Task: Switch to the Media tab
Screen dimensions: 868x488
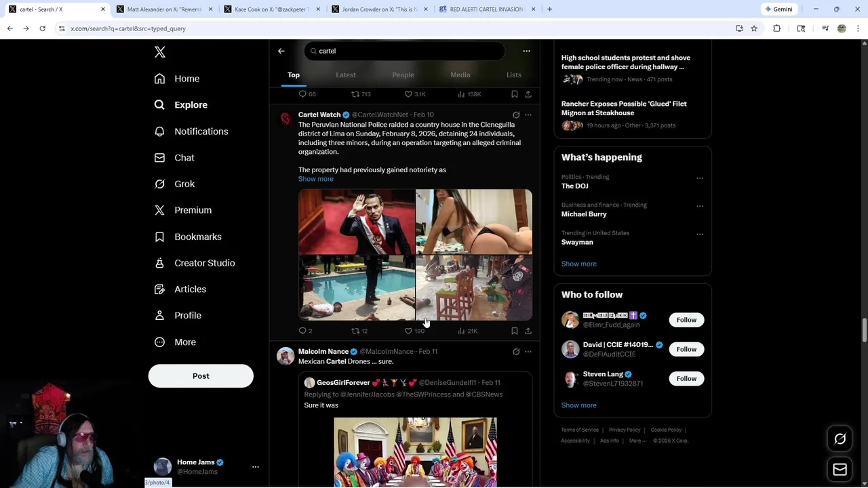Action: (x=460, y=75)
